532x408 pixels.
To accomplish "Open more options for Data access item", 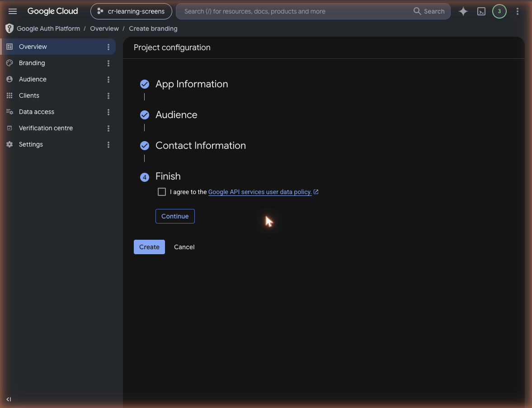I will (x=108, y=112).
